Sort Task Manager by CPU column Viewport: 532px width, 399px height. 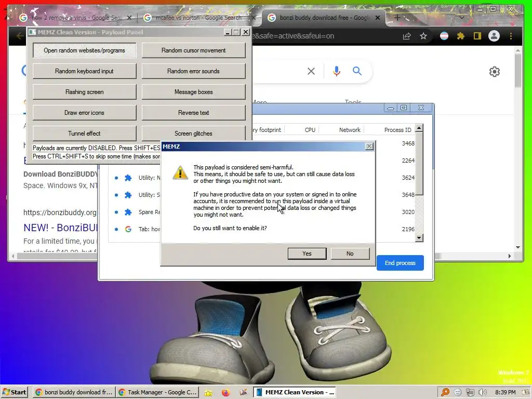pos(310,130)
